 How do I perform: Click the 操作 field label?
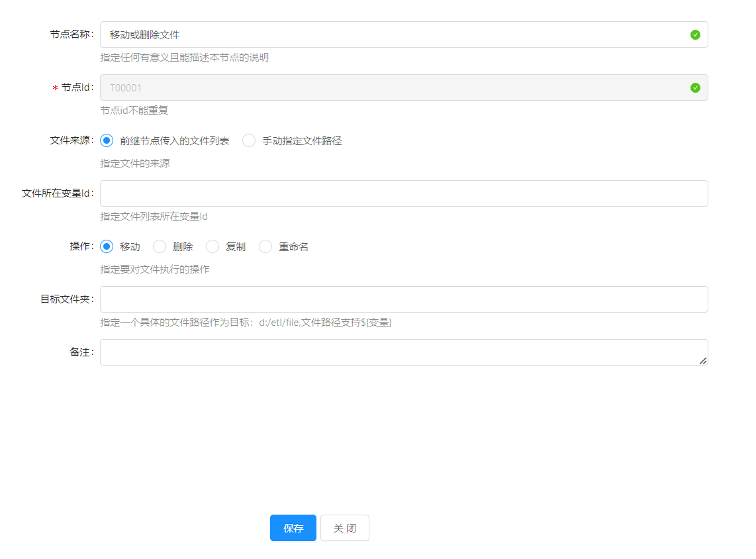pos(81,246)
